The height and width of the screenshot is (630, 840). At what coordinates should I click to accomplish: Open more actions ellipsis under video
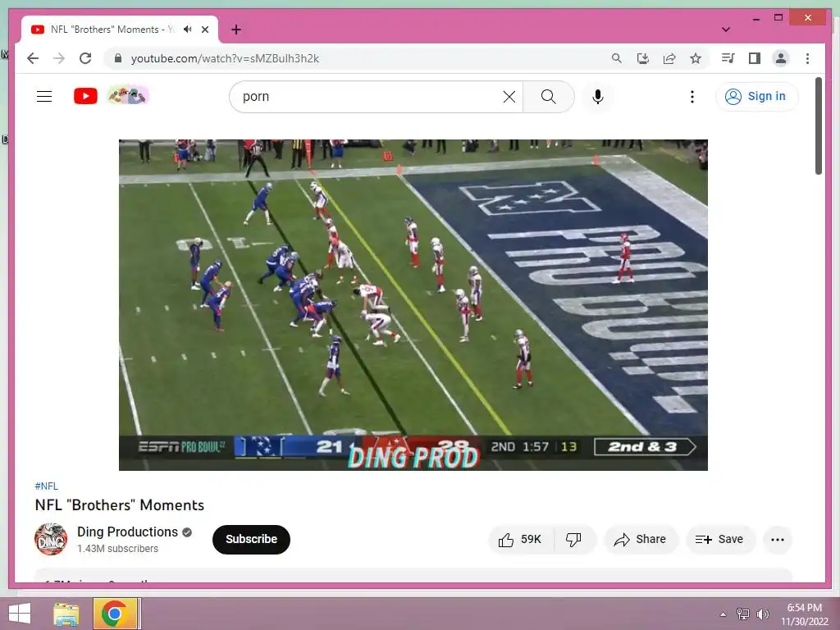pyautogui.click(x=778, y=540)
